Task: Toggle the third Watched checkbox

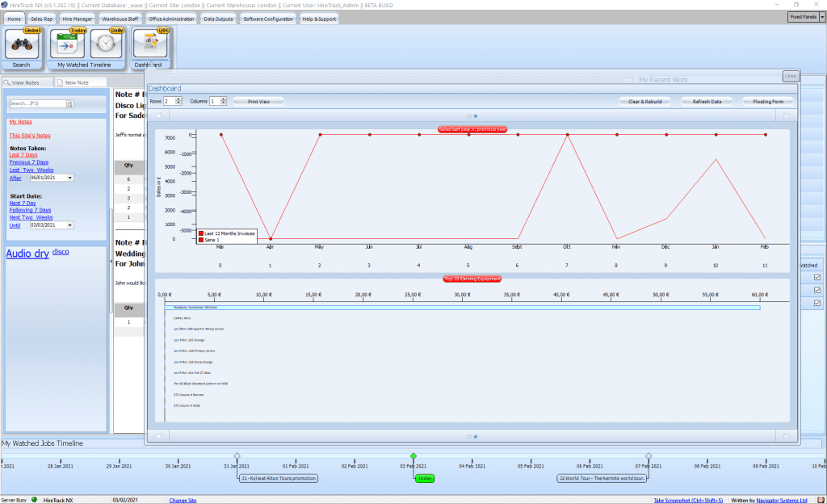Action: click(817, 303)
